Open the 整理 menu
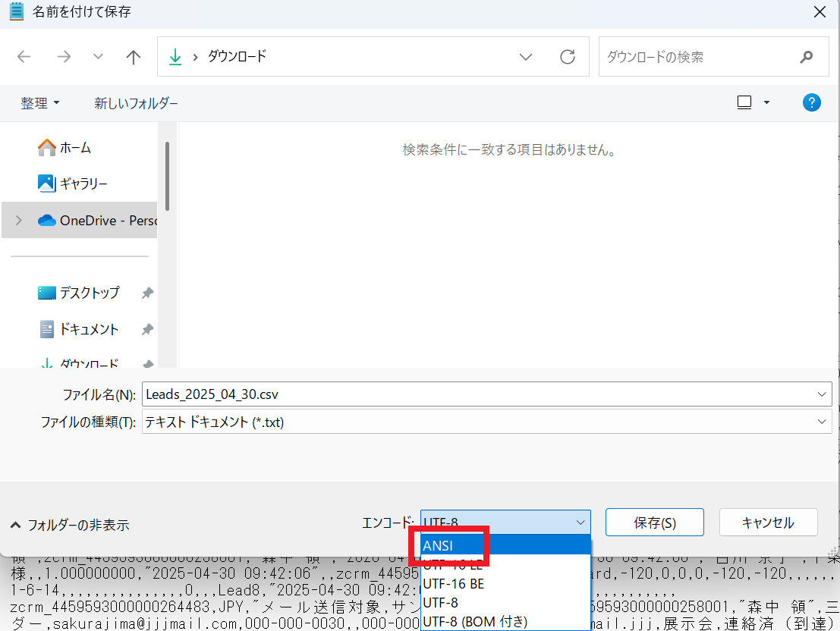The height and width of the screenshot is (631, 840). click(x=40, y=103)
